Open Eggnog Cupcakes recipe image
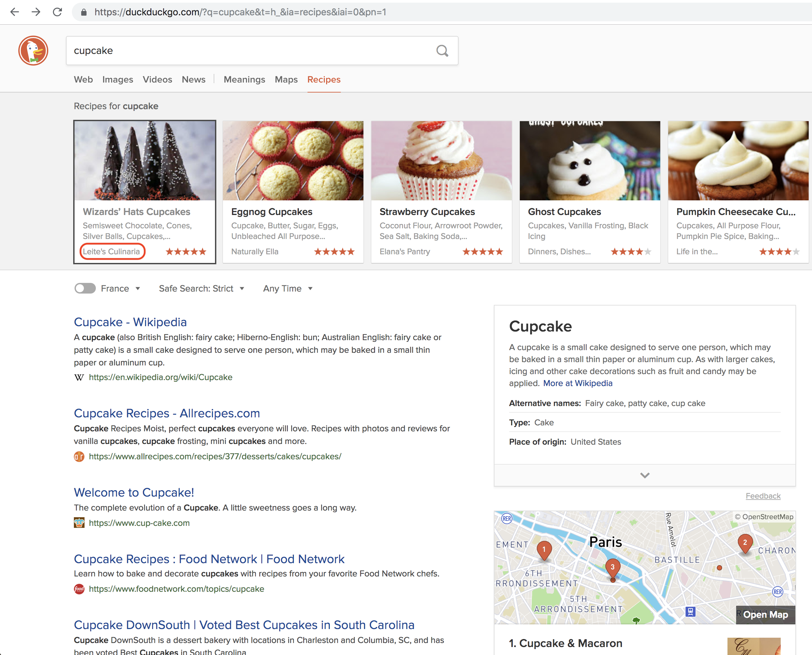The width and height of the screenshot is (812, 655). pyautogui.click(x=293, y=161)
